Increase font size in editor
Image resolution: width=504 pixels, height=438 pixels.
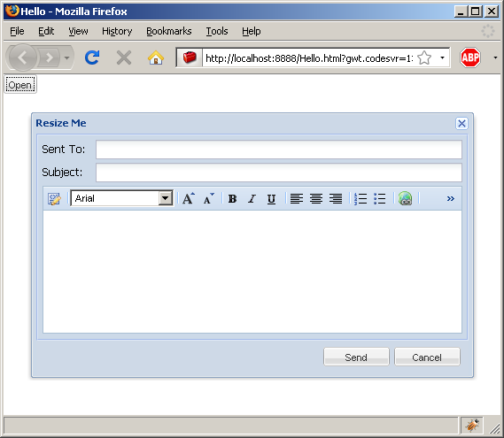point(189,199)
